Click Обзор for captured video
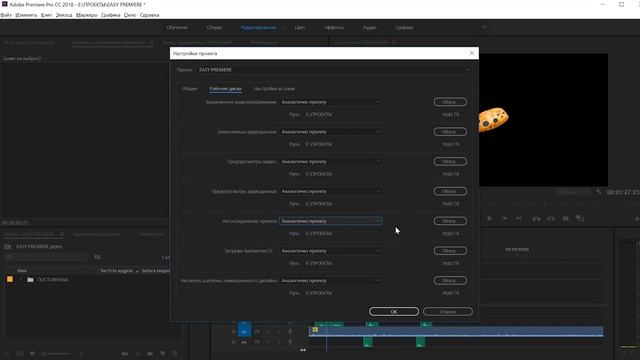Viewport: 640px width, 360px height. [450, 102]
